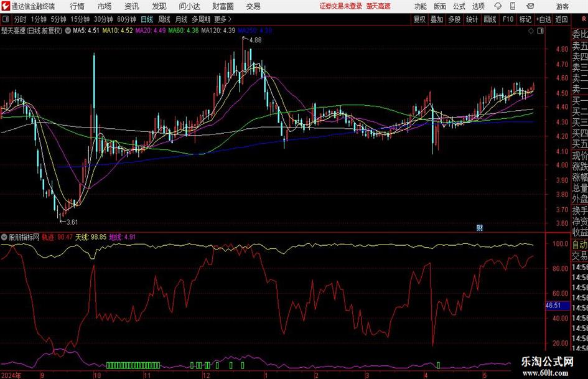Screen dimensions: 588x379
Task: Click the 3.61 low price label
Action: click(x=72, y=222)
